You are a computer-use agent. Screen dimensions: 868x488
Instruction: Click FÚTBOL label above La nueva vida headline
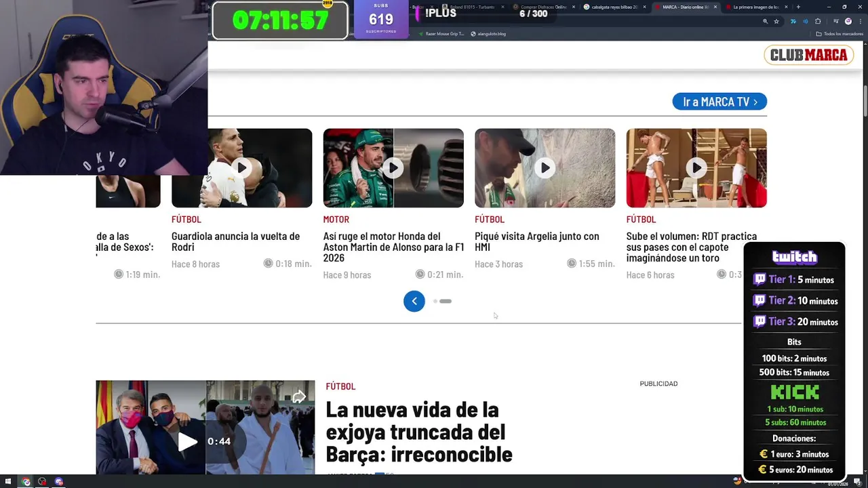pos(340,386)
